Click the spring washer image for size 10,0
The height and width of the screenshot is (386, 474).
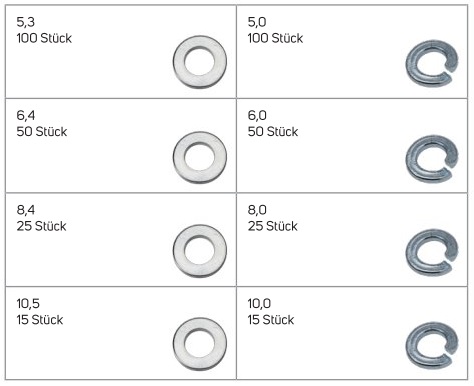432,346
